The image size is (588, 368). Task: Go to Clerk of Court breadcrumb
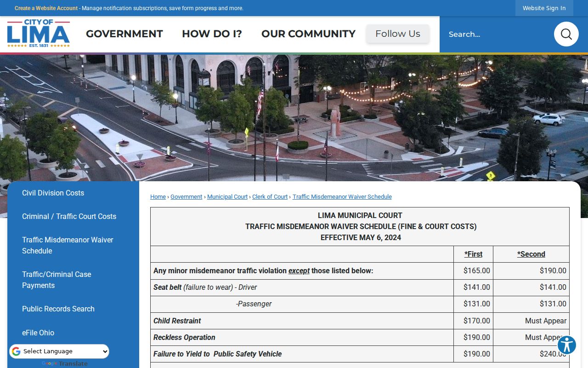click(x=270, y=197)
